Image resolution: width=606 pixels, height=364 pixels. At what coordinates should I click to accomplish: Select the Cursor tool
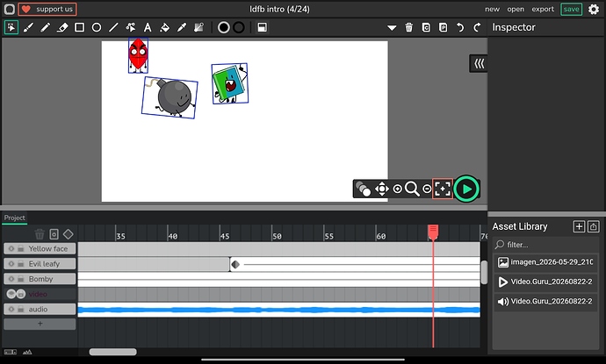pyautogui.click(x=11, y=27)
